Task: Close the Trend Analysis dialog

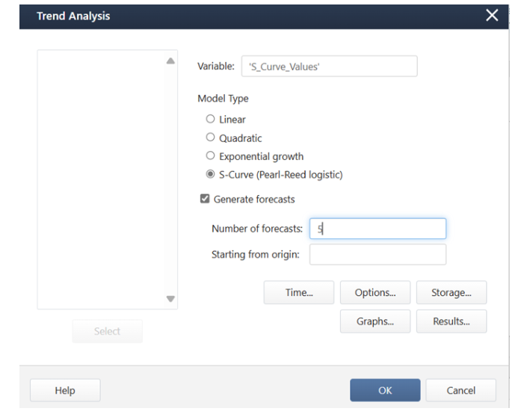Action: (492, 15)
